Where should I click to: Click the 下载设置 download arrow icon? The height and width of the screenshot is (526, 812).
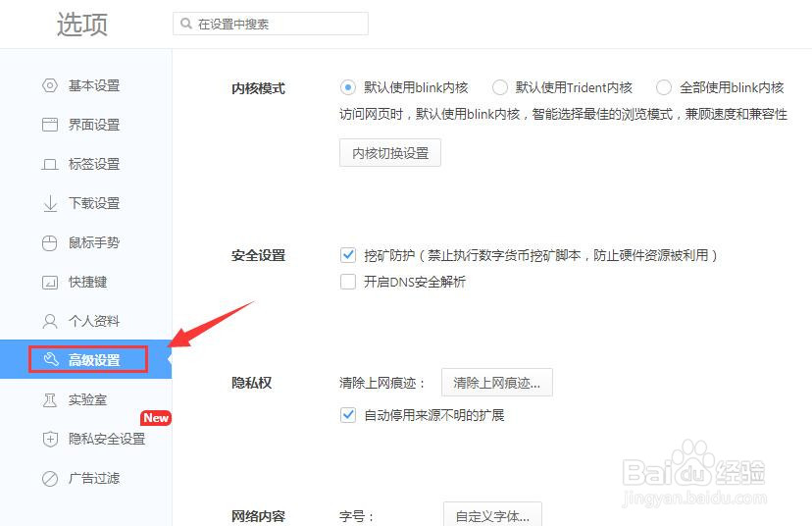[50, 203]
